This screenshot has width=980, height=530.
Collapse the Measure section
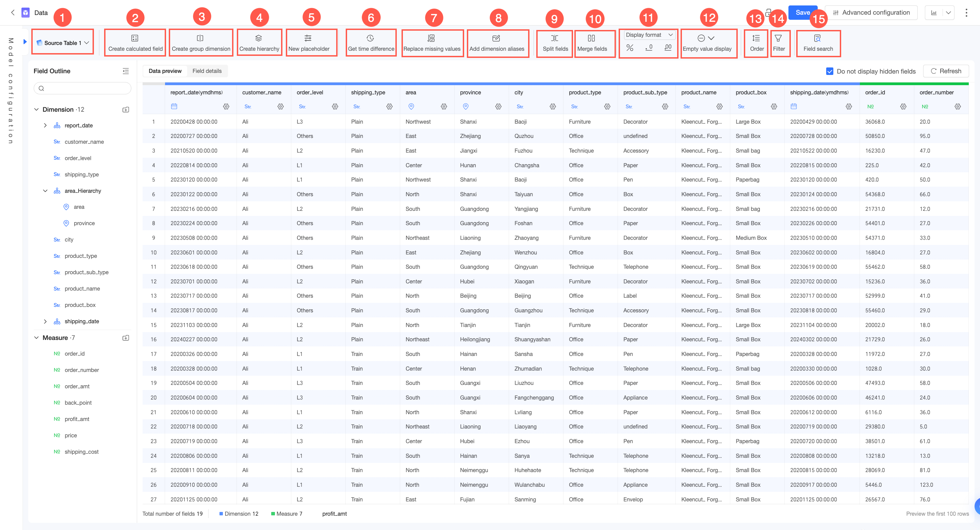(36, 338)
